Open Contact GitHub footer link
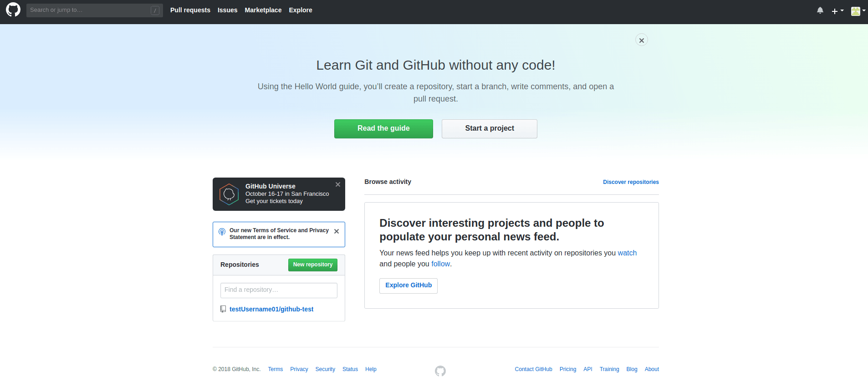Viewport: 868px width, 387px height. click(x=533, y=369)
